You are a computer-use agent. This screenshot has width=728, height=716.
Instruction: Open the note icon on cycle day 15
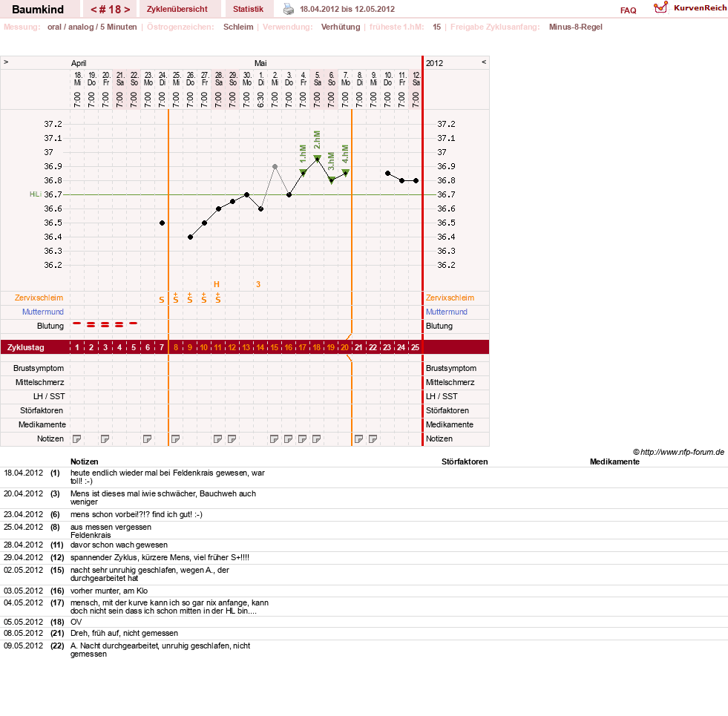pos(275,439)
